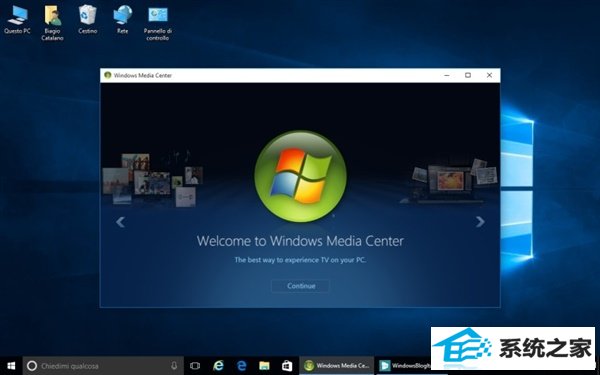Click the green Media Center logo orb
The width and height of the screenshot is (600, 375).
[300, 176]
